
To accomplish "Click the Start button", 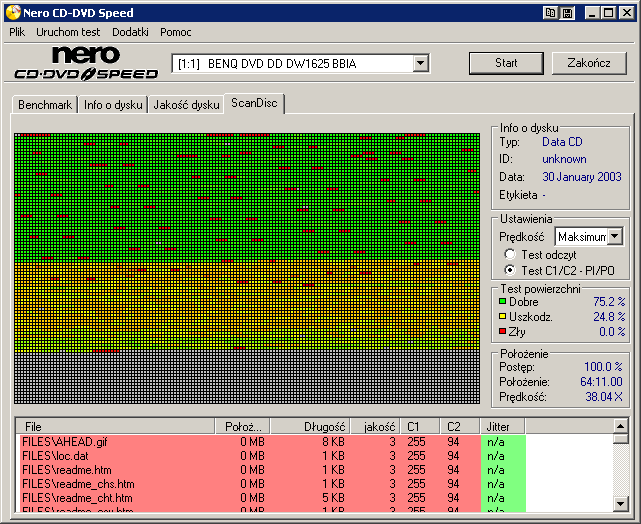I will (x=506, y=63).
